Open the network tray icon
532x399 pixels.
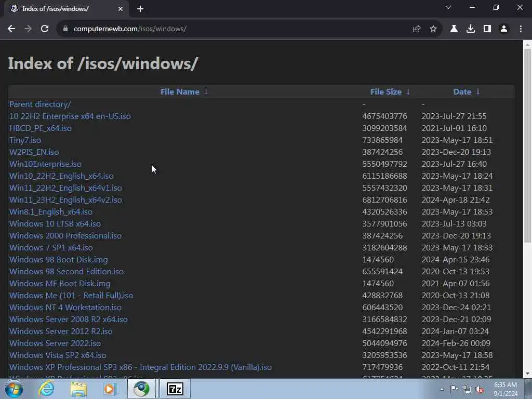tap(467, 389)
